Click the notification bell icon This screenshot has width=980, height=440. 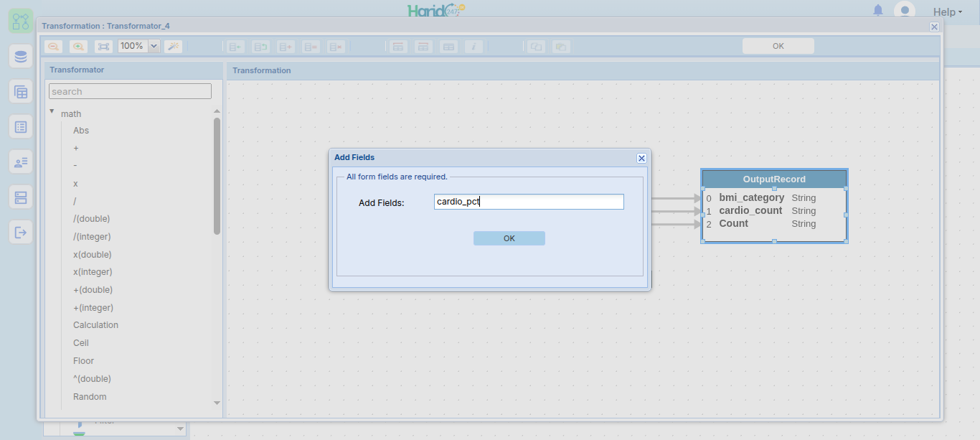pyautogui.click(x=878, y=10)
